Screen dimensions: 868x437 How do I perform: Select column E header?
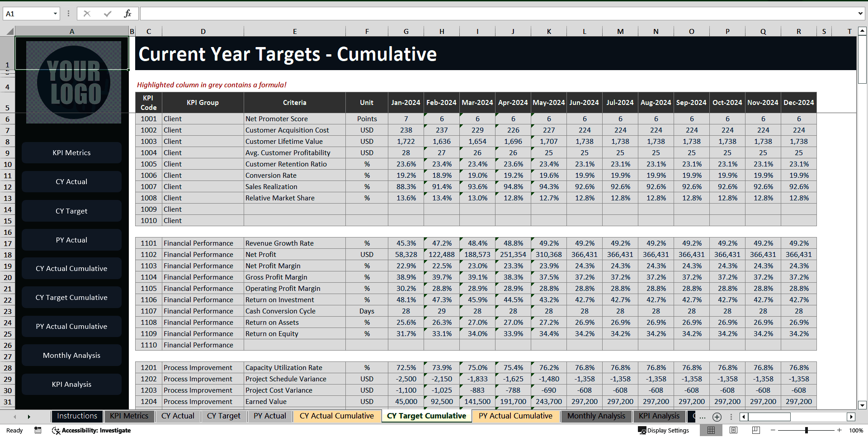pos(295,31)
